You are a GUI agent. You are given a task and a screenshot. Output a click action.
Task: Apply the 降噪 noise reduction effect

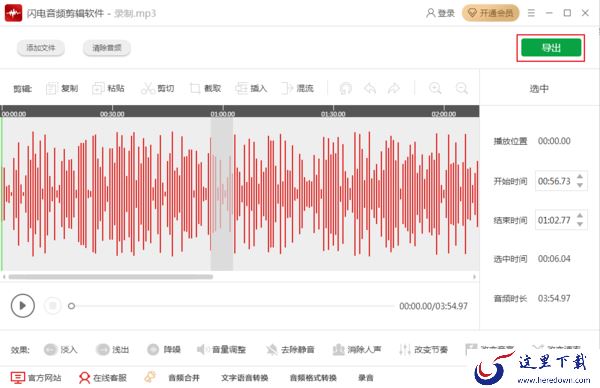pyautogui.click(x=164, y=349)
